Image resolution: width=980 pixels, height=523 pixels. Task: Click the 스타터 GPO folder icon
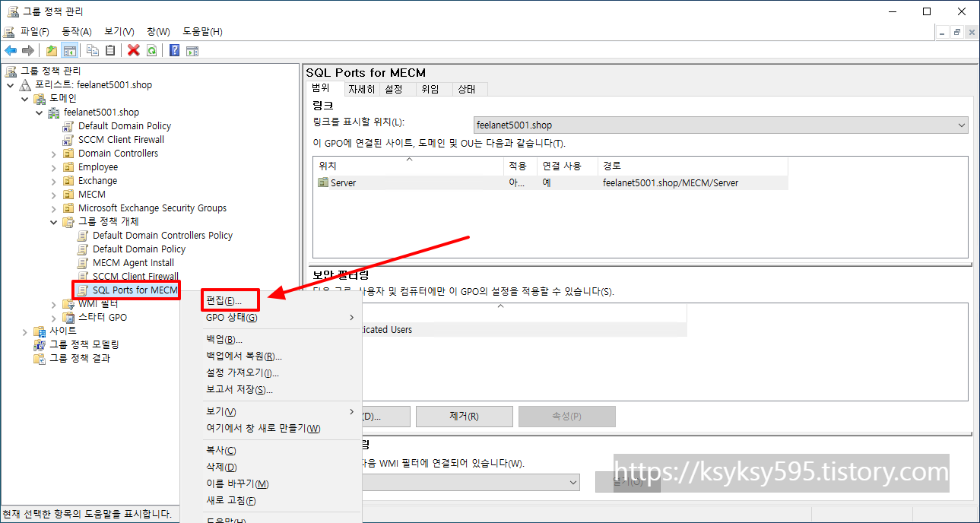(68, 317)
